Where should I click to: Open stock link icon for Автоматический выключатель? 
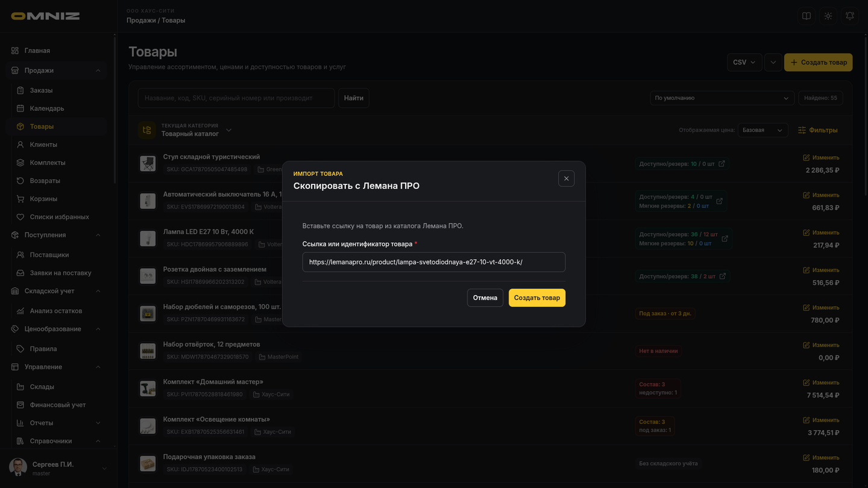[x=719, y=201]
